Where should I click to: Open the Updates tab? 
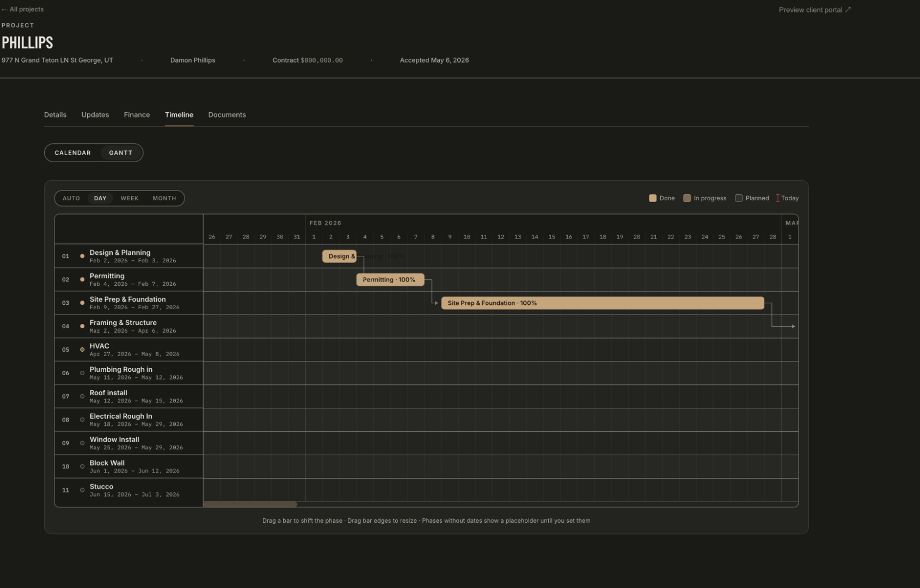95,115
